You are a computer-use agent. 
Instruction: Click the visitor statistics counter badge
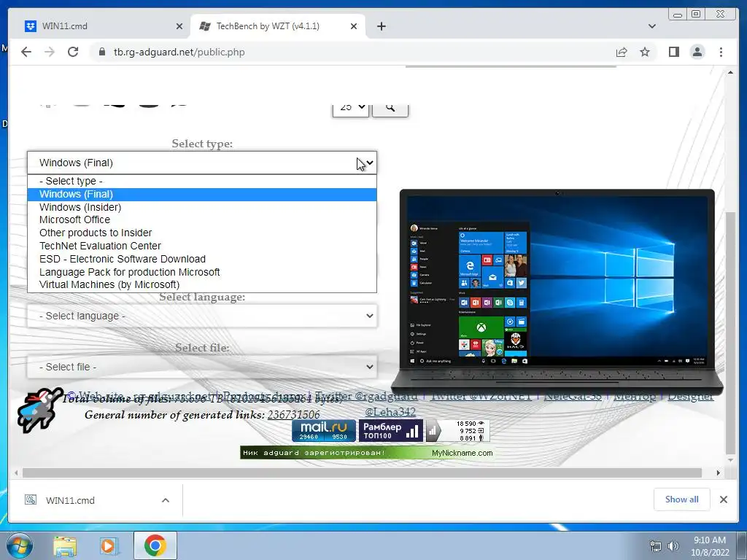(x=457, y=430)
